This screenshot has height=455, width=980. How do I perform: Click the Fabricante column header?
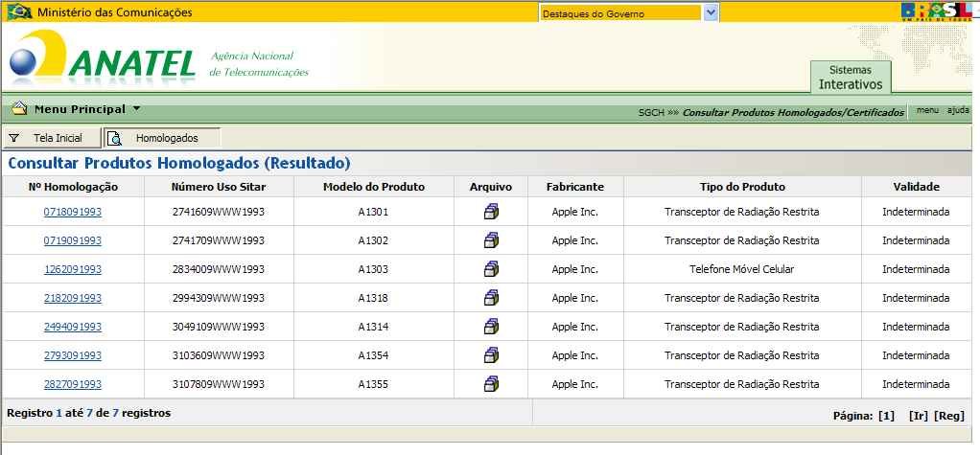[x=575, y=187]
